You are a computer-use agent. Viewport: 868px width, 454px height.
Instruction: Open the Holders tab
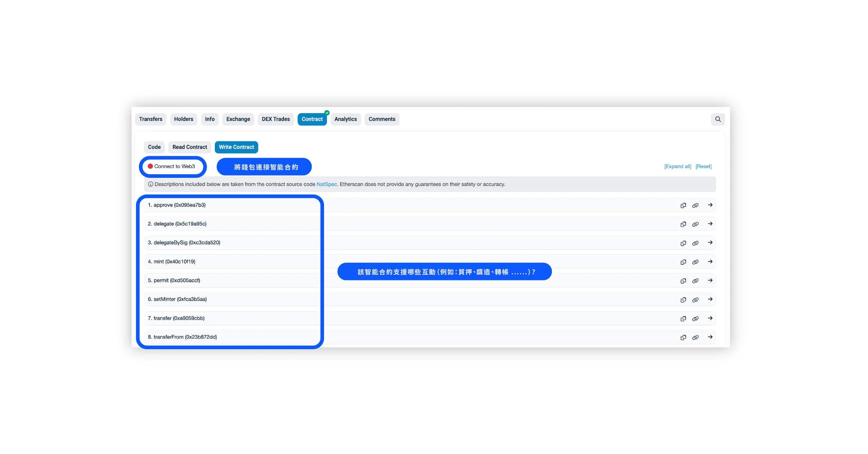point(183,119)
